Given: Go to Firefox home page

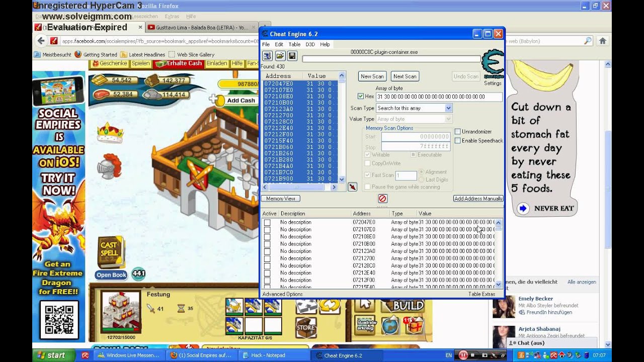Looking at the screenshot, I should click(x=603, y=41).
